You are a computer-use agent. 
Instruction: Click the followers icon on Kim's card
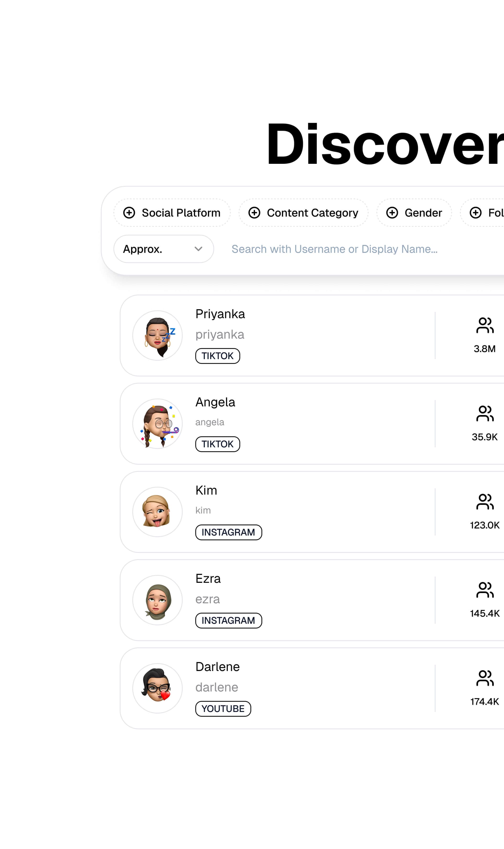485,502
